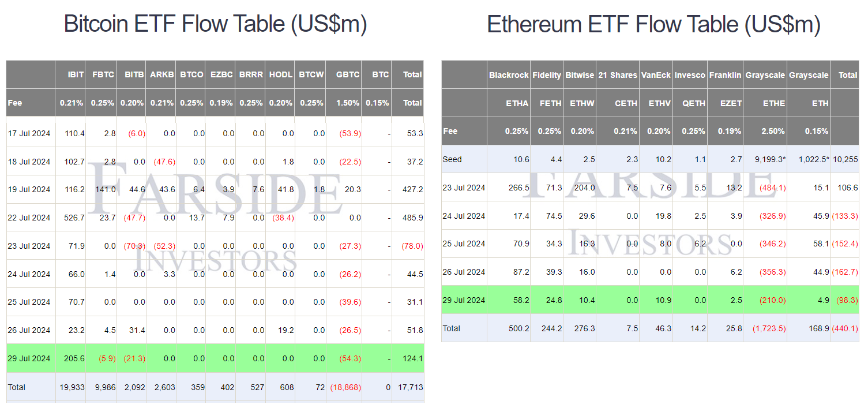Viewport: 868px width, 408px height.
Task: Click the 19 Jul 2024 date cell
Action: [29, 189]
